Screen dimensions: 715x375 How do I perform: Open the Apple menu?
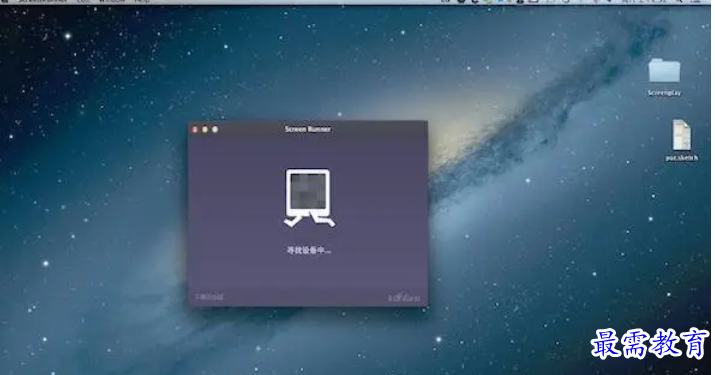[x=5, y=1]
